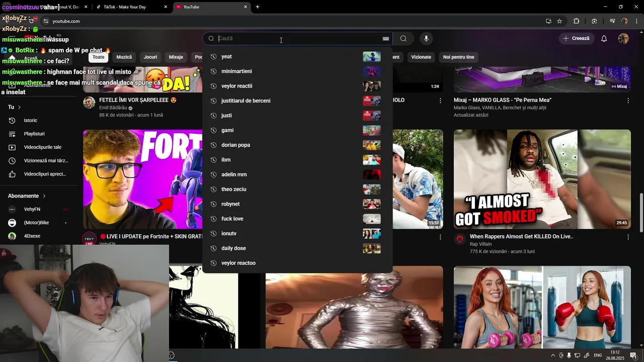Select the Jocuri filter chip
Screen dimensions: 644x362
(x=150, y=57)
